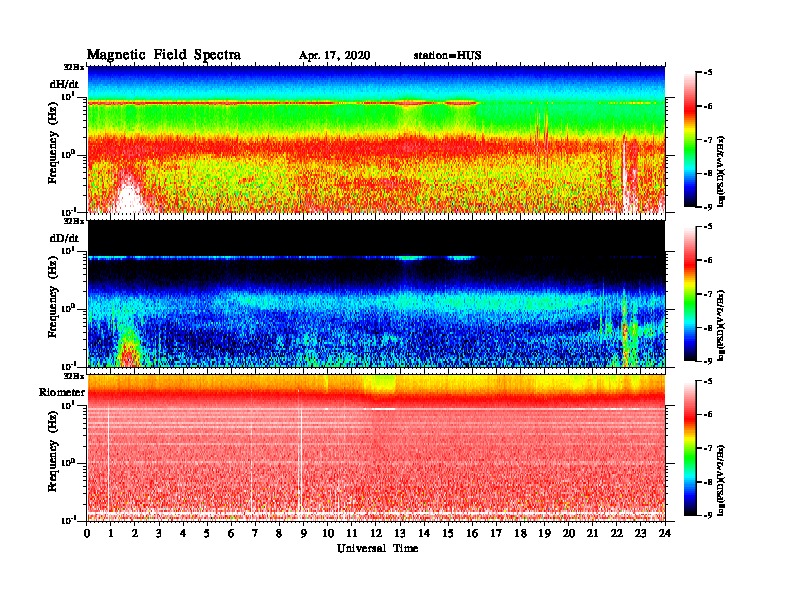Click hour tick label "6" on time axis
Screen dimensions: 792x612
pos(231,533)
